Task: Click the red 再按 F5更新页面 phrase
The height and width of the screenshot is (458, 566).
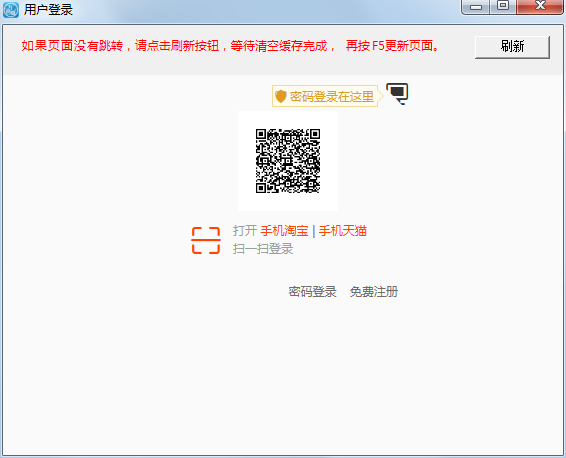Action: [392, 46]
